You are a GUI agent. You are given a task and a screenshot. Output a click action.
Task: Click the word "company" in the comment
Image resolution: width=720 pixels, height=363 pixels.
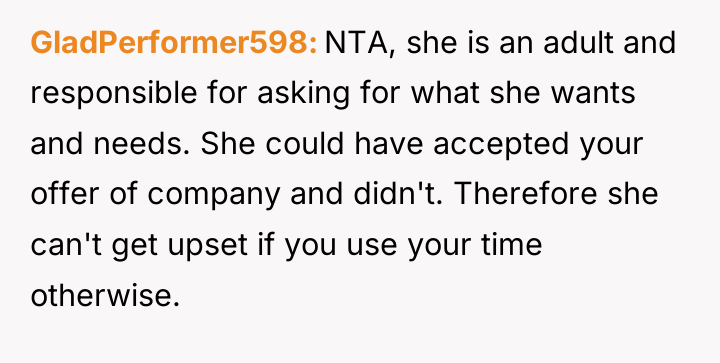[x=214, y=195]
